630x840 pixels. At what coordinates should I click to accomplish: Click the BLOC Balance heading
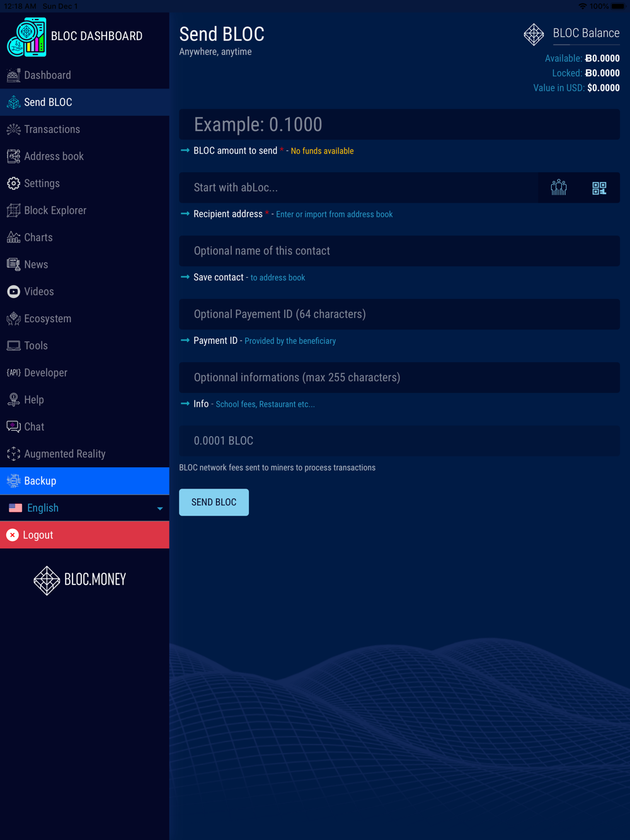(586, 33)
